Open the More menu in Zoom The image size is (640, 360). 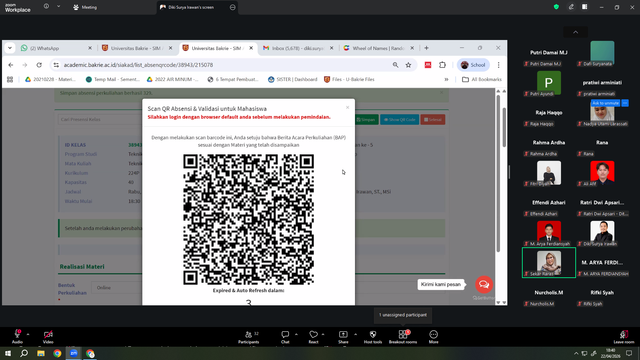click(433, 337)
